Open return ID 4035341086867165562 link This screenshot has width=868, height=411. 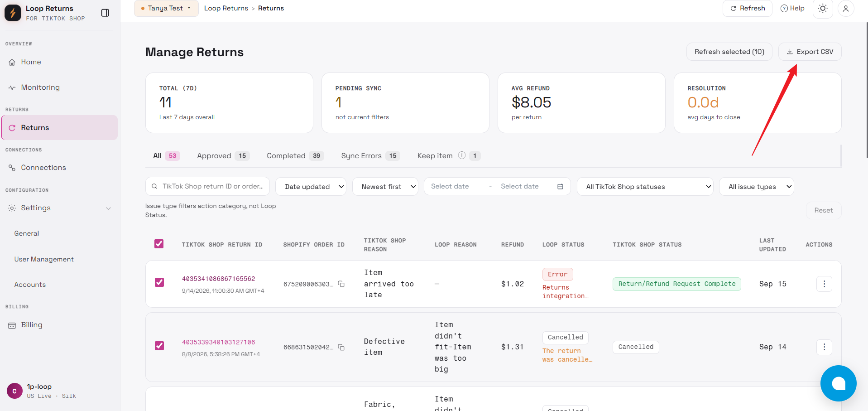click(x=218, y=279)
